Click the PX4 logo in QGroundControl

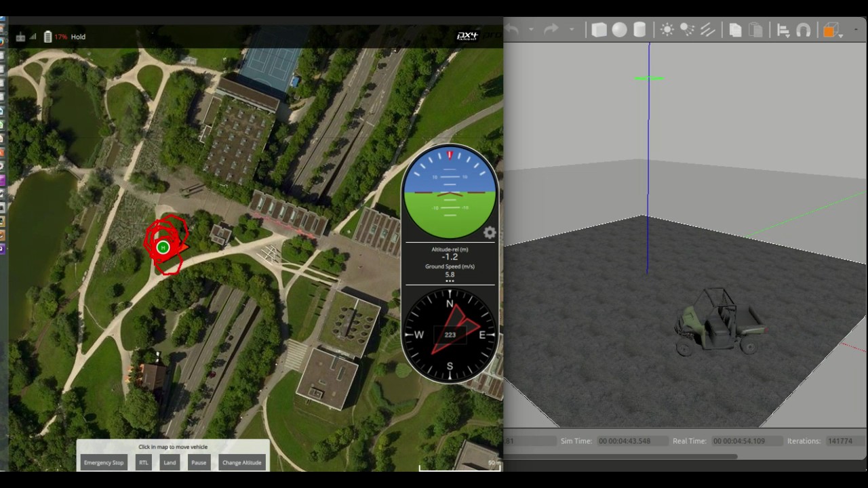coord(467,36)
